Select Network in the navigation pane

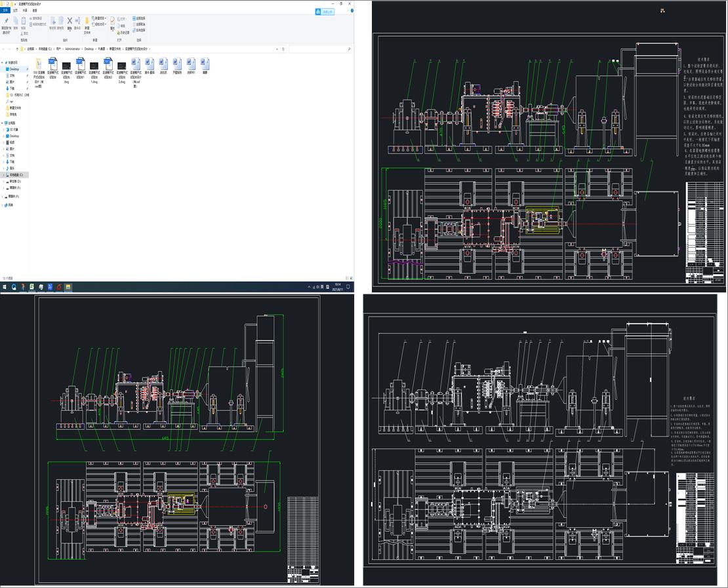(9, 205)
